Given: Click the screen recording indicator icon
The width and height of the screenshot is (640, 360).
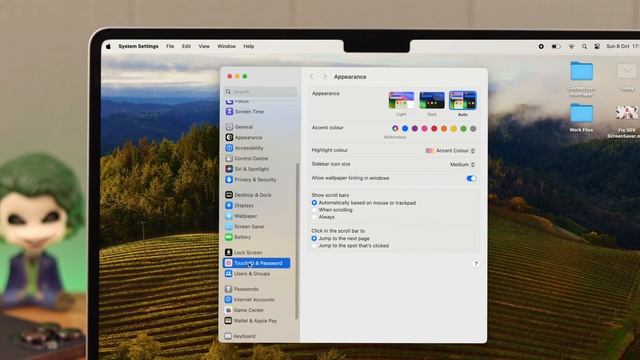Looking at the screenshot, I should pos(541,47).
